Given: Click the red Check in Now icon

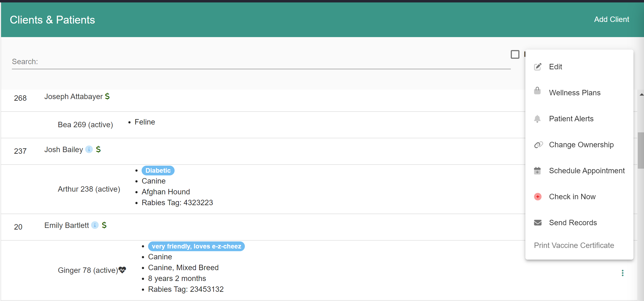Looking at the screenshot, I should pyautogui.click(x=538, y=197).
